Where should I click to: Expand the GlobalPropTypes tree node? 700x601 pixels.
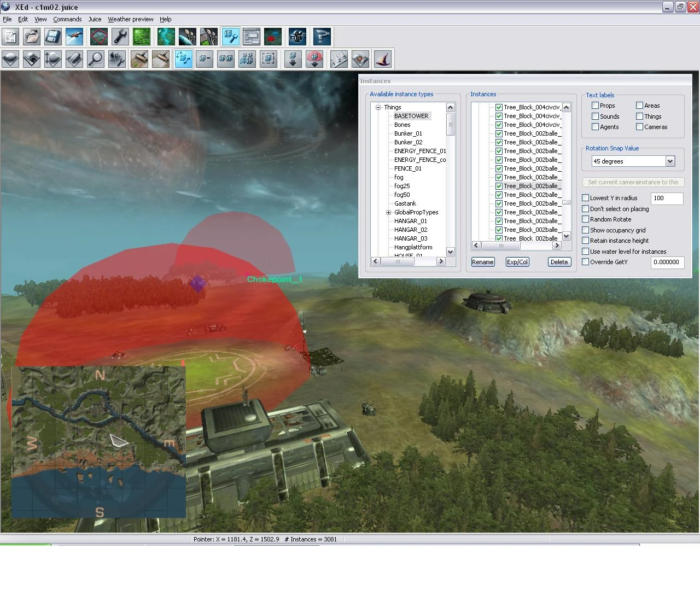tap(388, 212)
